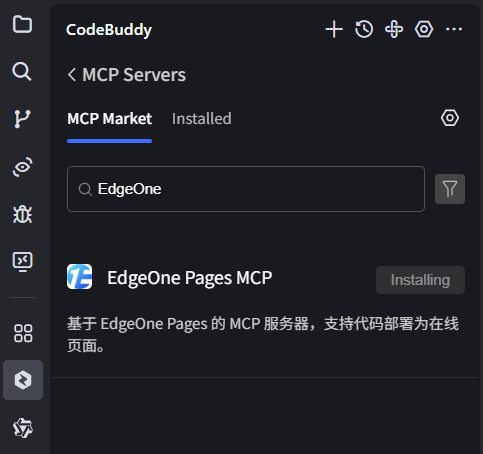Switch to the MCP Market tab
The image size is (483, 454).
110,119
